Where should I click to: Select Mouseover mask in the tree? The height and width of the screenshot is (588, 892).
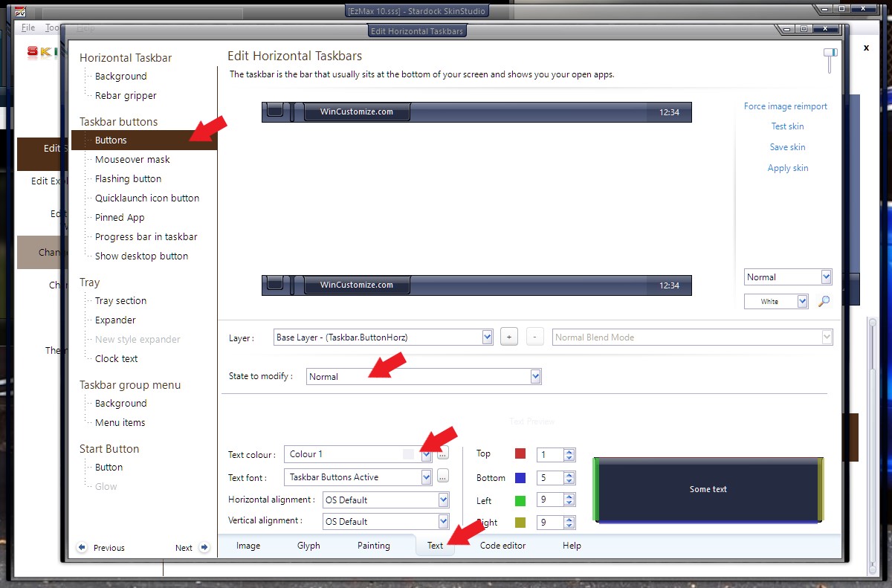coord(132,159)
